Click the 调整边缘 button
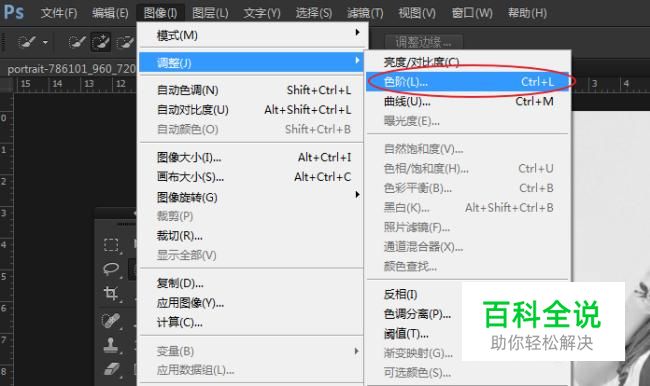This screenshot has height=386, width=650. [423, 42]
